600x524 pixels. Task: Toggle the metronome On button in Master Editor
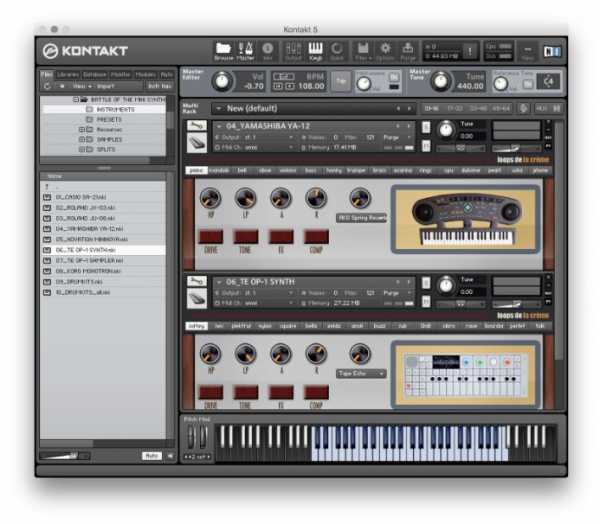point(394,77)
